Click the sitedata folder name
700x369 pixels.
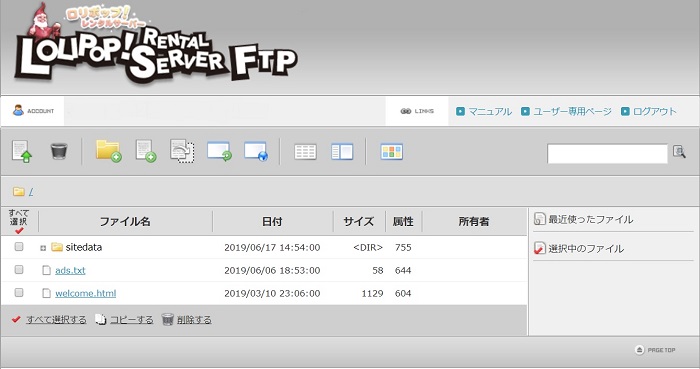click(83, 247)
